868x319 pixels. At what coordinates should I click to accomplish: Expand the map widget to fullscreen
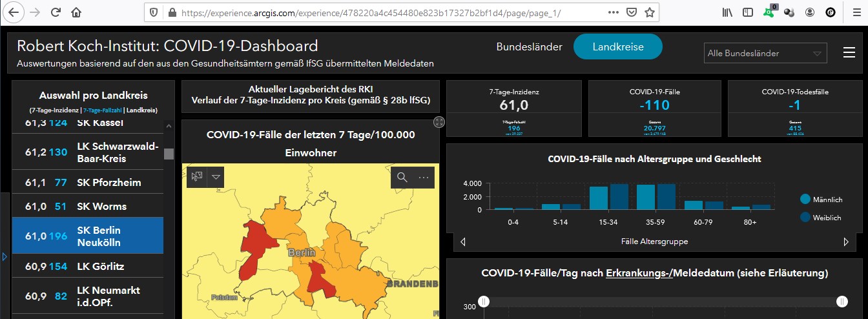pos(439,122)
